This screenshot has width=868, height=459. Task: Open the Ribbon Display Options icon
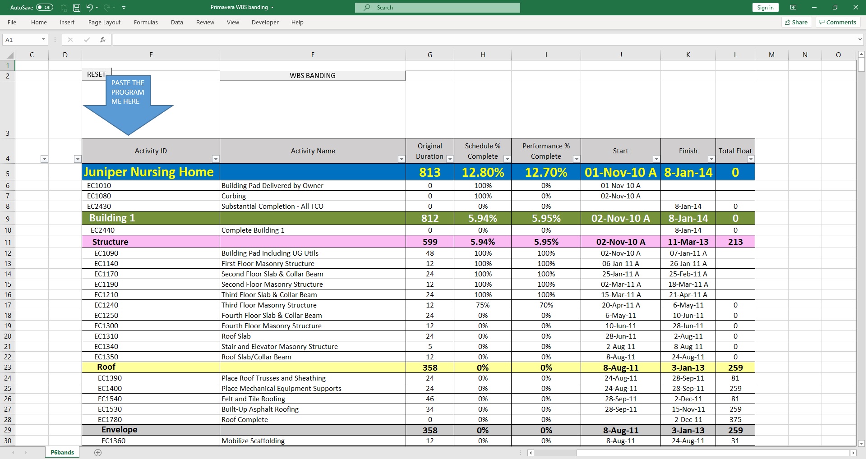(x=793, y=8)
